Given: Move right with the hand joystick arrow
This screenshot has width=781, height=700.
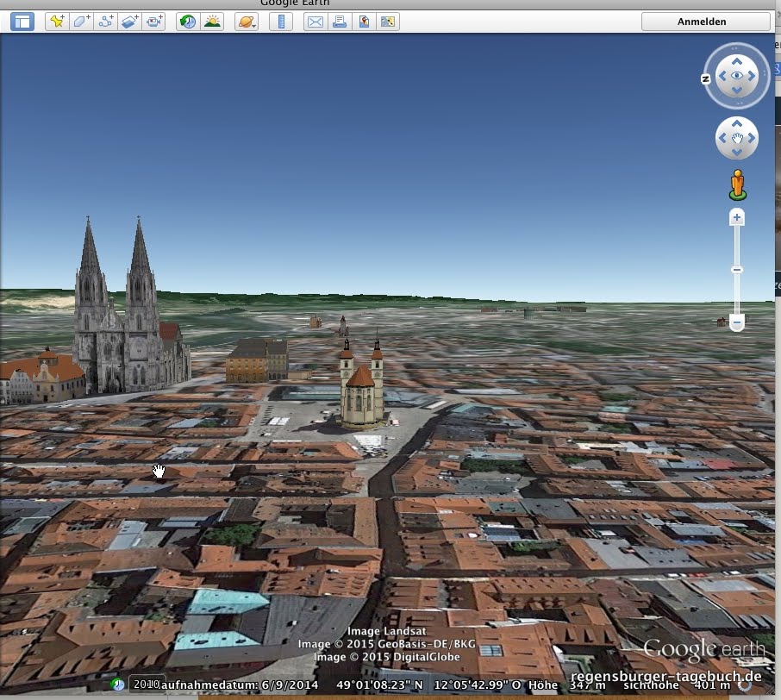Looking at the screenshot, I should tap(751, 138).
